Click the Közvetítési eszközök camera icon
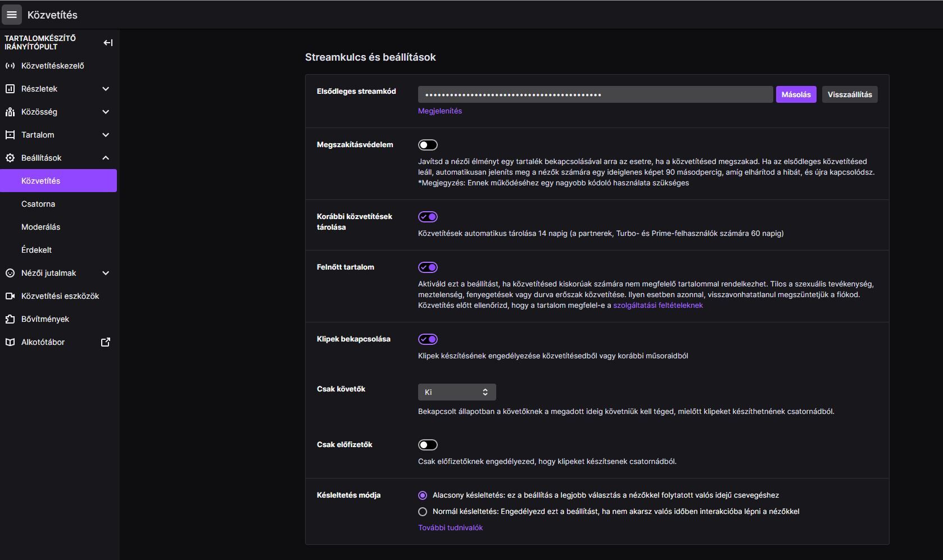 (10, 296)
